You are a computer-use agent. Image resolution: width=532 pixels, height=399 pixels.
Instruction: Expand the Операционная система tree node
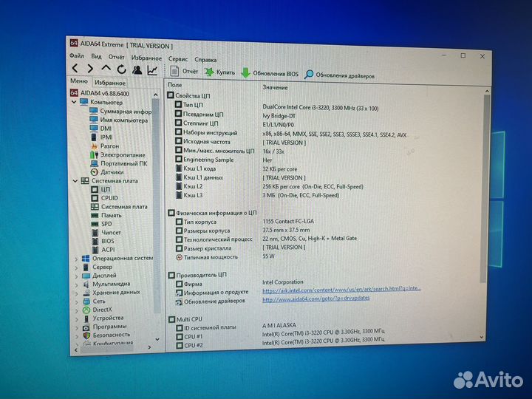point(76,259)
